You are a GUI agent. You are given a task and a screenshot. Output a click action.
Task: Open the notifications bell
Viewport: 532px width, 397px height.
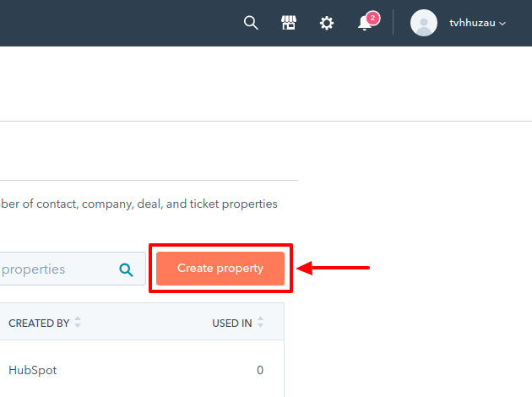point(365,23)
